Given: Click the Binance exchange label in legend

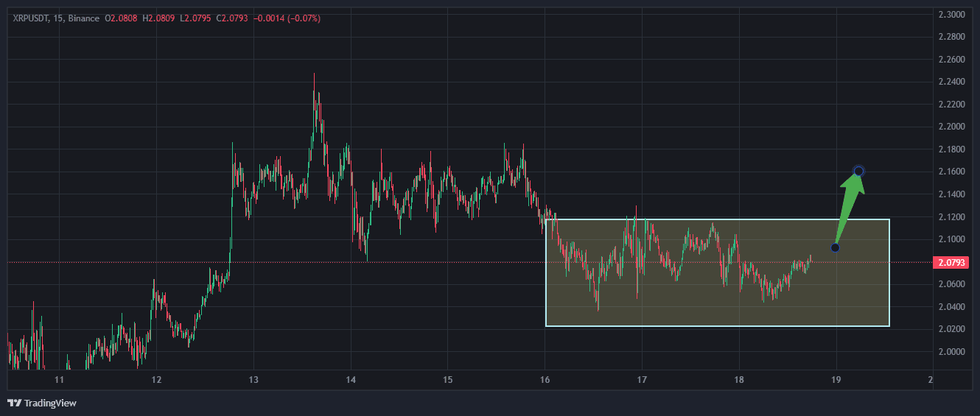Looking at the screenshot, I should (83, 18).
